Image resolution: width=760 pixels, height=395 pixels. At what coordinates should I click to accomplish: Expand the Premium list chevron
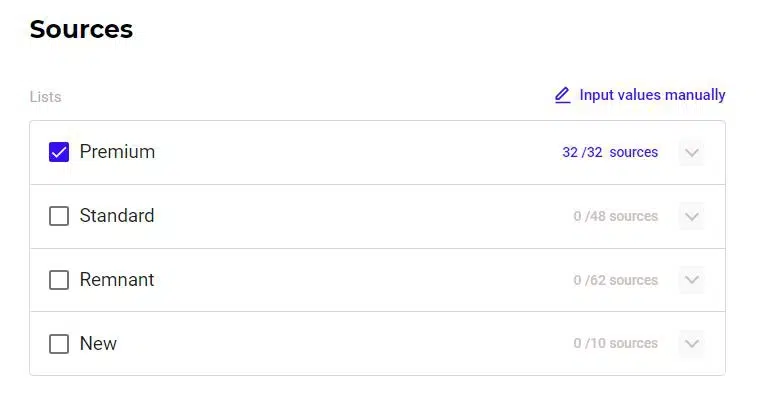pos(692,153)
